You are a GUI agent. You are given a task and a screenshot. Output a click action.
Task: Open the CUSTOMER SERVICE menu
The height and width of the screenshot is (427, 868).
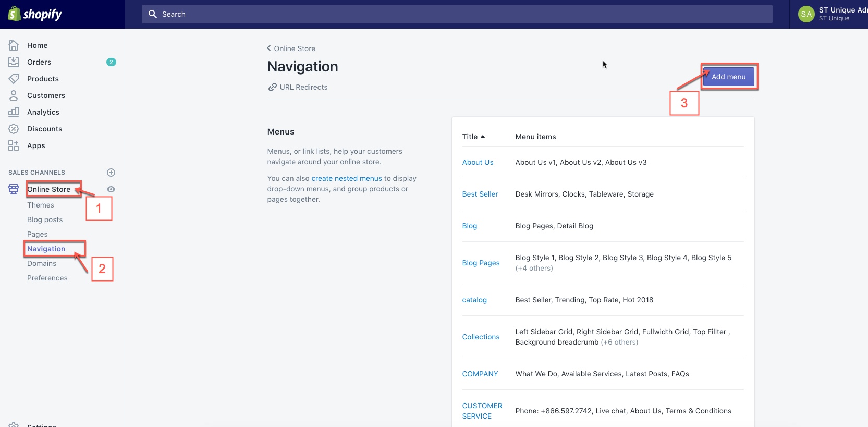482,411
